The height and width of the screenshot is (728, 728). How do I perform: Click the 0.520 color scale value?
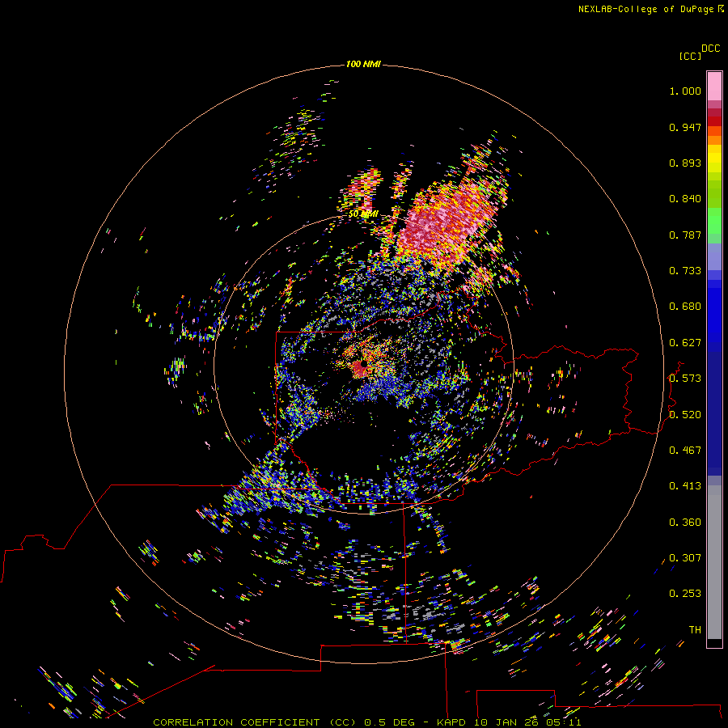point(685,415)
